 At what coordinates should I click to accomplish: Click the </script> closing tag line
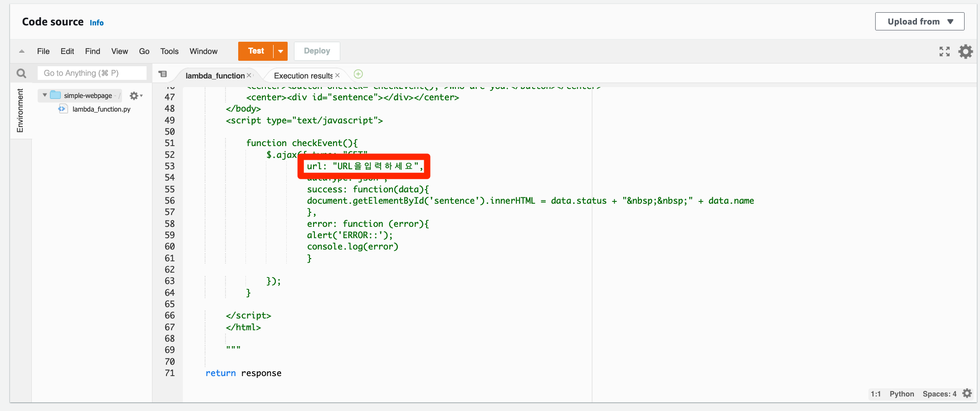tap(248, 315)
